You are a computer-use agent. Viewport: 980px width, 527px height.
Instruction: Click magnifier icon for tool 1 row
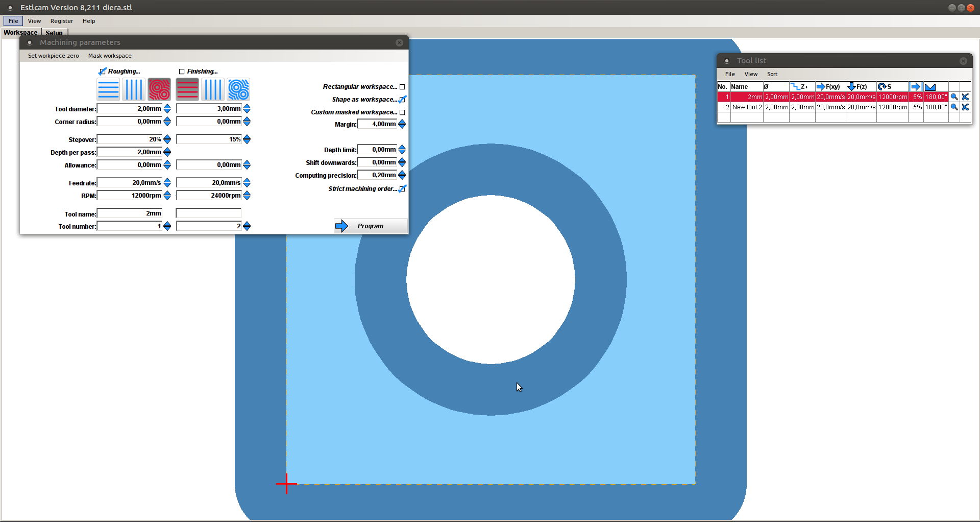point(953,97)
